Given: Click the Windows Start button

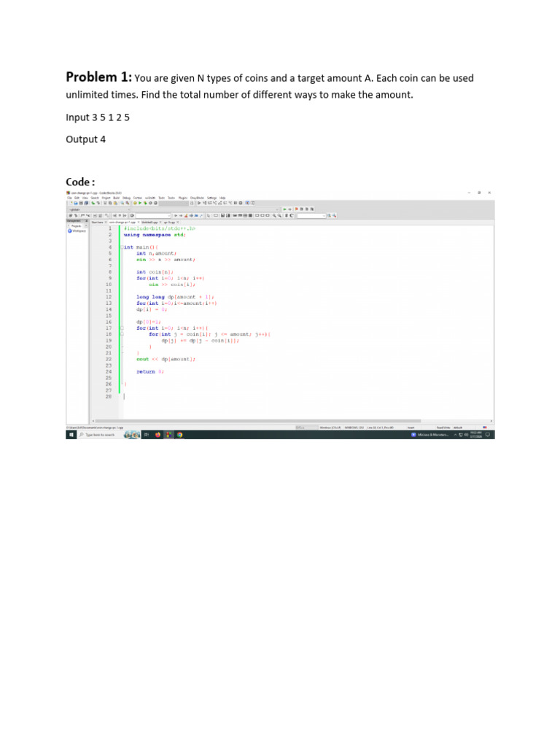Looking at the screenshot, I should 71,435.
